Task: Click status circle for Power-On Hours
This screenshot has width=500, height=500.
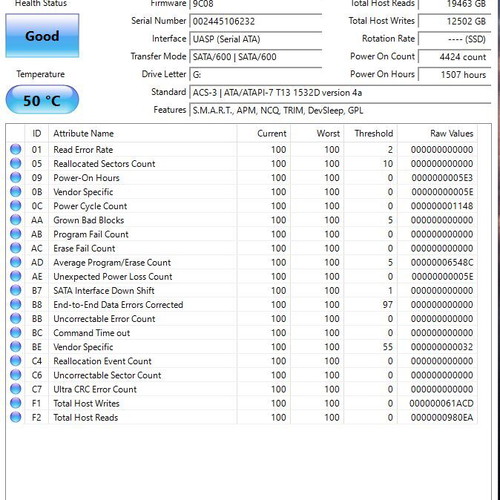Action: pos(15,178)
